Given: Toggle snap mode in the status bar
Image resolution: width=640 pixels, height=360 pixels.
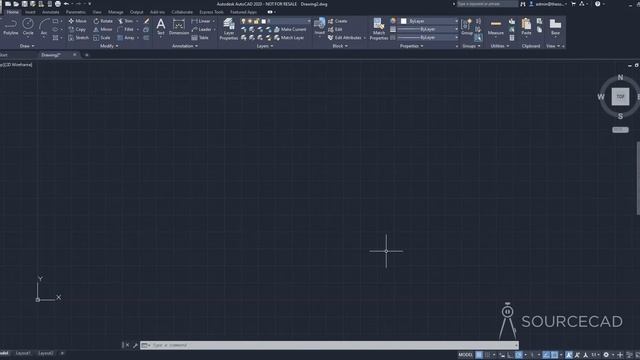Looking at the screenshot, I should point(487,355).
